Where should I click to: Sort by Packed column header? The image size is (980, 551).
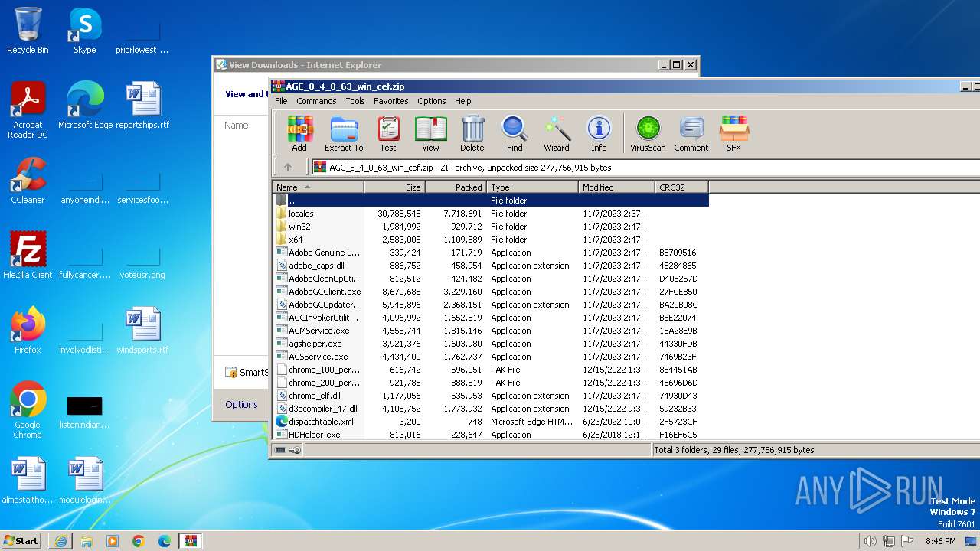click(x=456, y=187)
